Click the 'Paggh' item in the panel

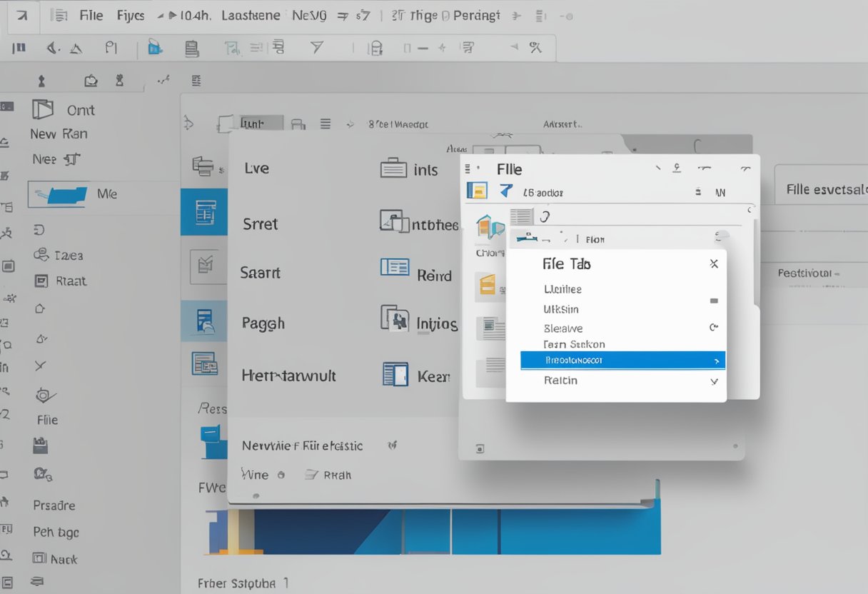(263, 323)
